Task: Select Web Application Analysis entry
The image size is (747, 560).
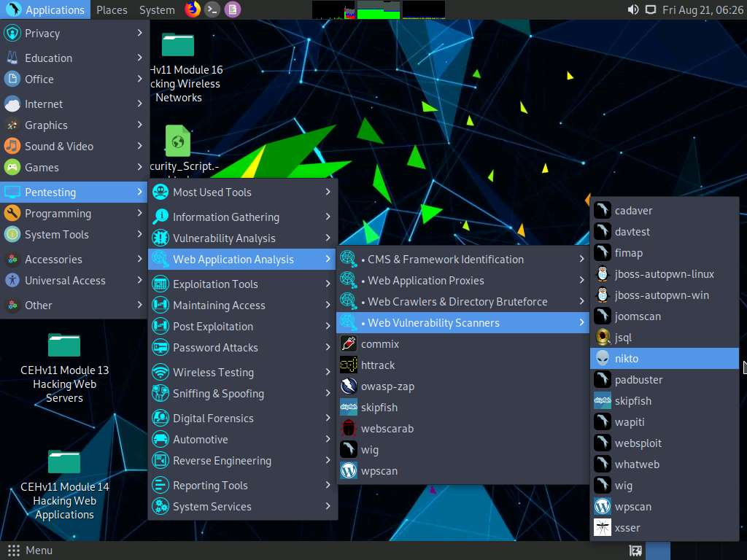Action: pyautogui.click(x=242, y=260)
